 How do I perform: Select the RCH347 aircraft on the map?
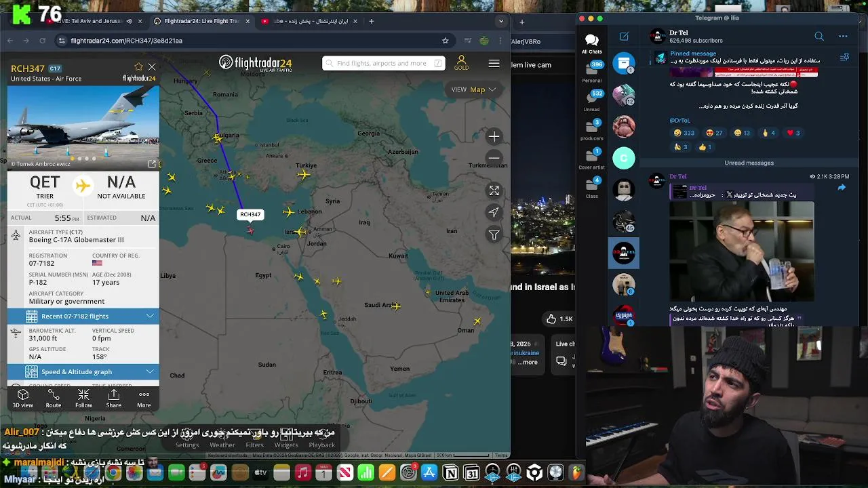250,230
